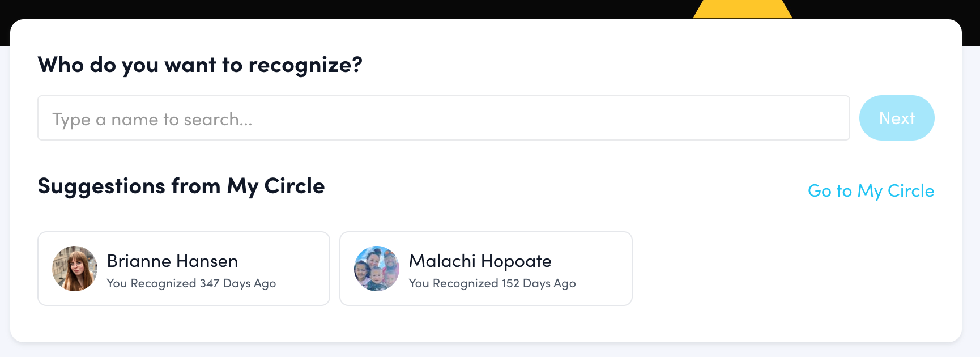Click the yellow shape in top banner

(742, 10)
